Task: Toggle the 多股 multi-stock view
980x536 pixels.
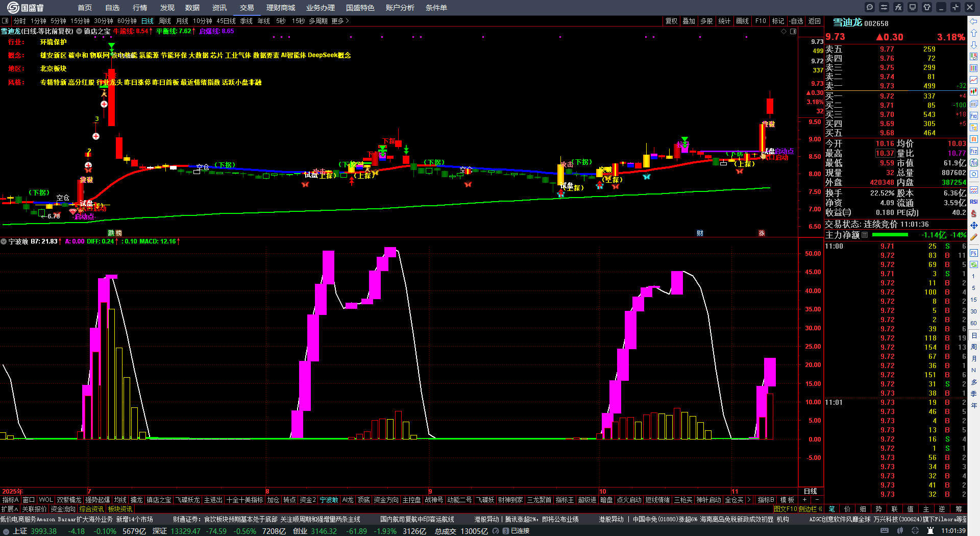Action: point(706,21)
